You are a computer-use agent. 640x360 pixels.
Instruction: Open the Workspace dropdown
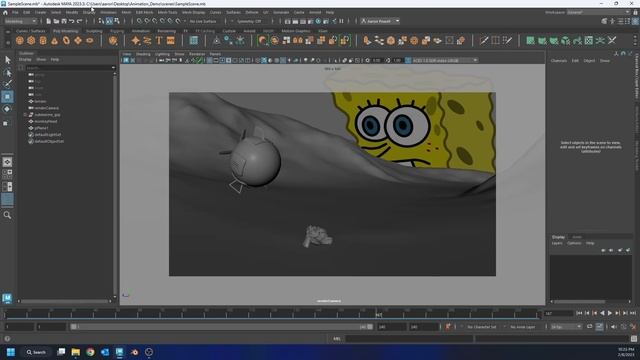(598, 12)
